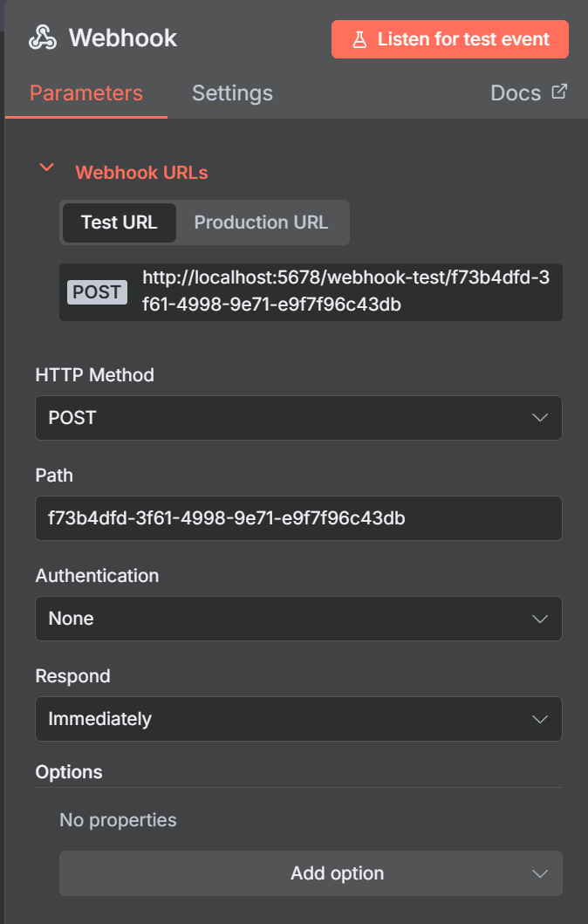
Task: Expand the Authentication dropdown set to None
Action: pyautogui.click(x=298, y=619)
